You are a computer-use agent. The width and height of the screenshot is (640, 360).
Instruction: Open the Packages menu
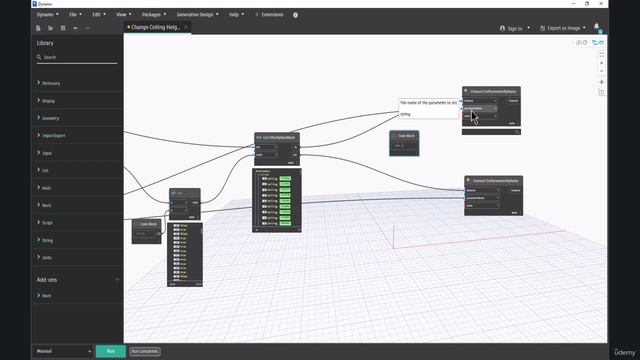pyautogui.click(x=154, y=15)
